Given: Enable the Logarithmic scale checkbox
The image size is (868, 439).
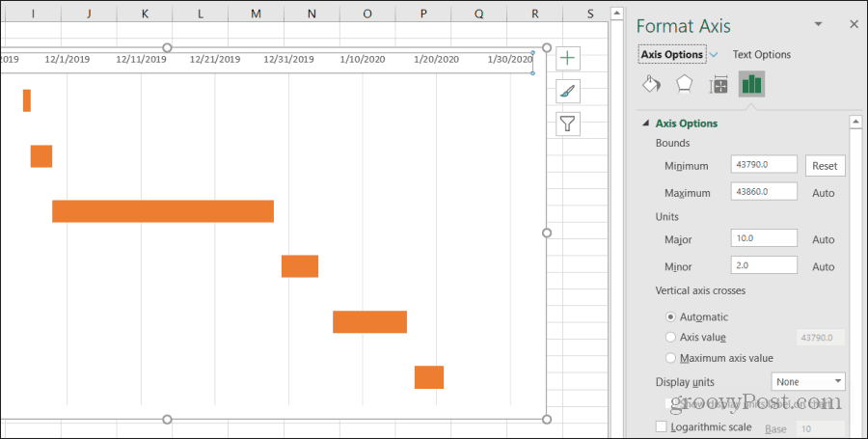Looking at the screenshot, I should pos(661,426).
